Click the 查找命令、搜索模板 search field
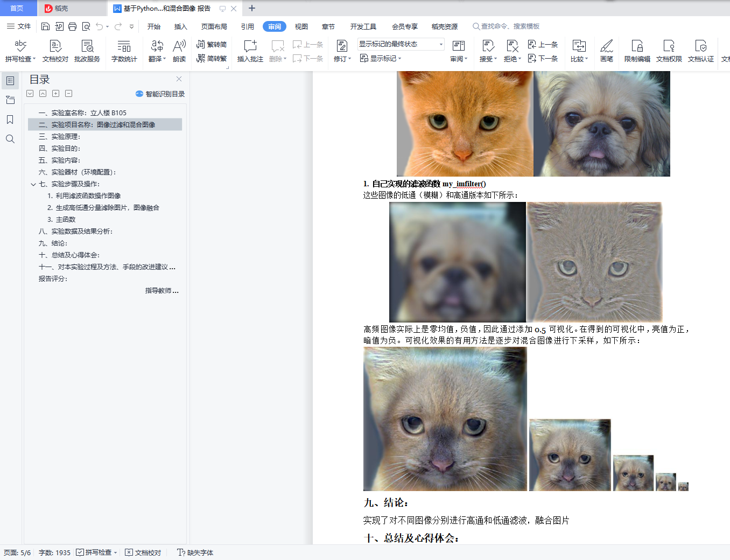 (x=506, y=26)
